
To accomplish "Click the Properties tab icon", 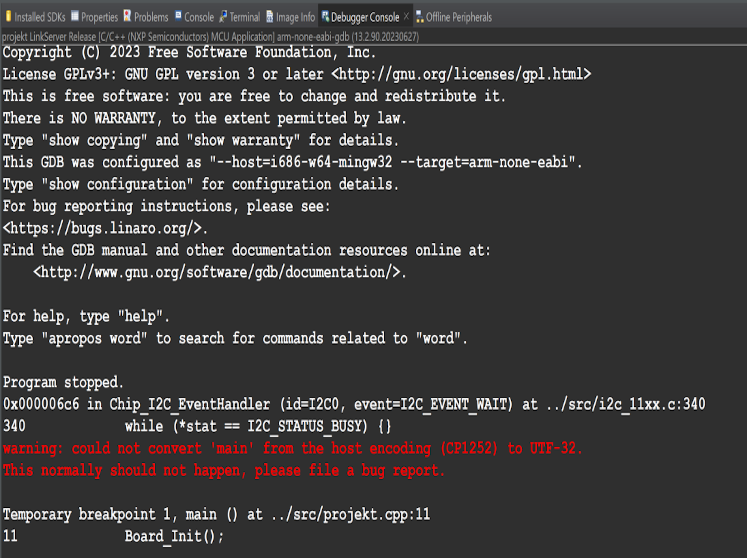I will click(x=75, y=16).
